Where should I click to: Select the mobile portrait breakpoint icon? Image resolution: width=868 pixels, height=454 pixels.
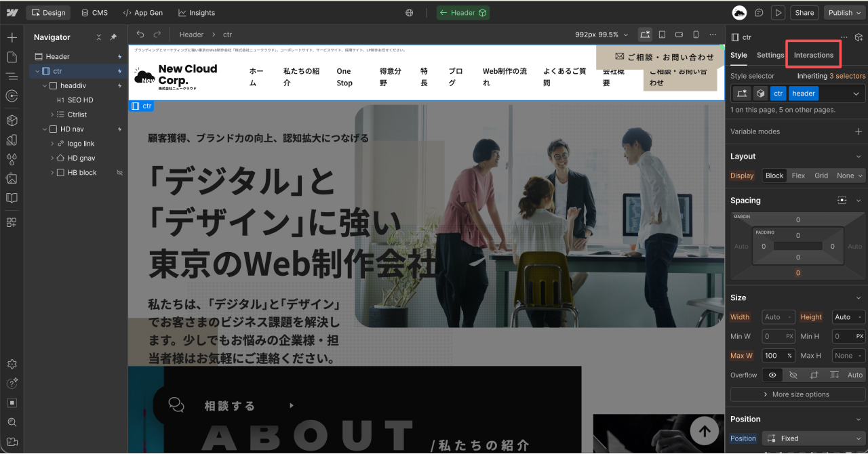696,35
